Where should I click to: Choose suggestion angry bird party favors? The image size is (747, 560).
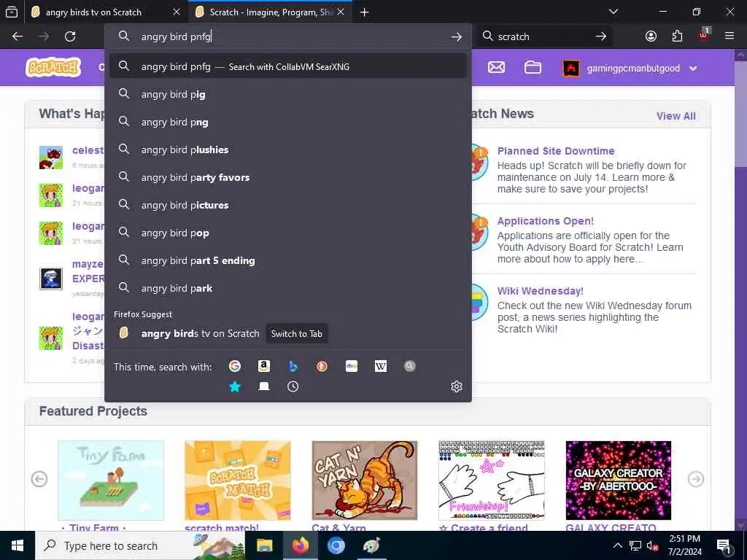pos(287,177)
